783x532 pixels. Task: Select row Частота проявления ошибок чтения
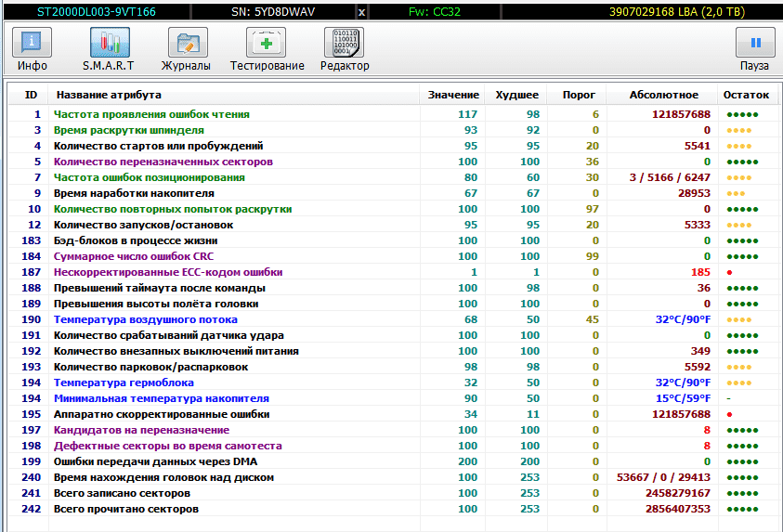coord(151,114)
